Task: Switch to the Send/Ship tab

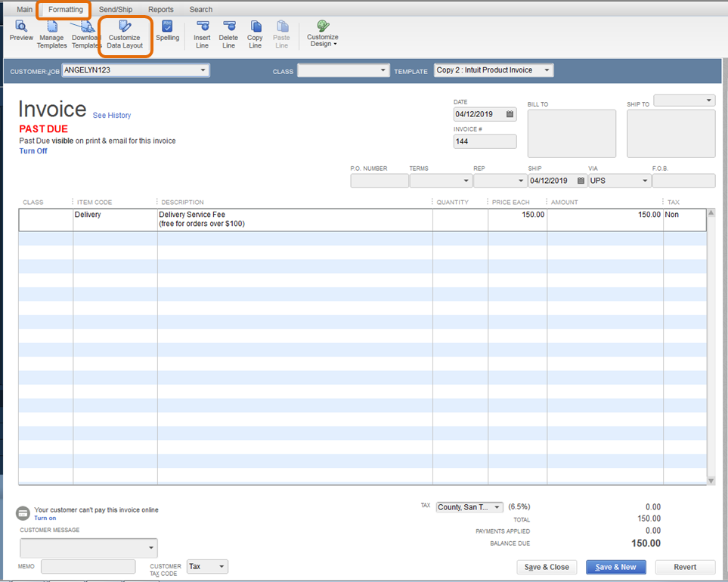Action: click(x=116, y=9)
